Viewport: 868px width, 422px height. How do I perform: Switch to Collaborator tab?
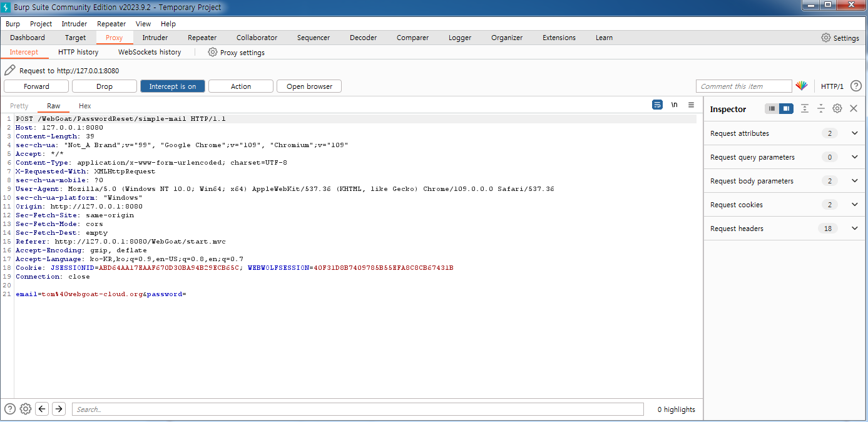[x=257, y=38]
